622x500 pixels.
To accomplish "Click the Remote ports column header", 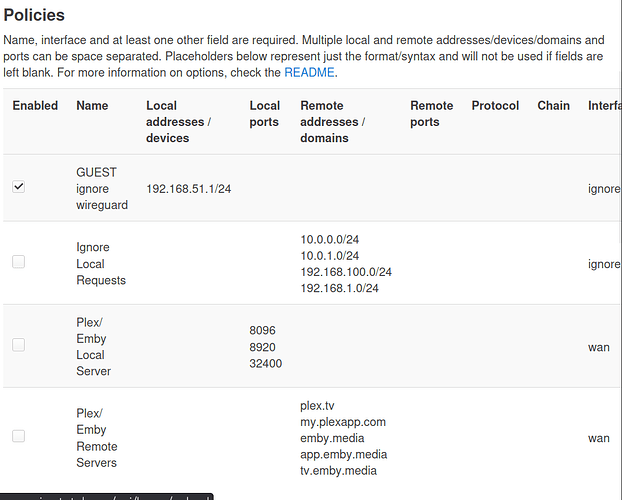I will coord(431,113).
